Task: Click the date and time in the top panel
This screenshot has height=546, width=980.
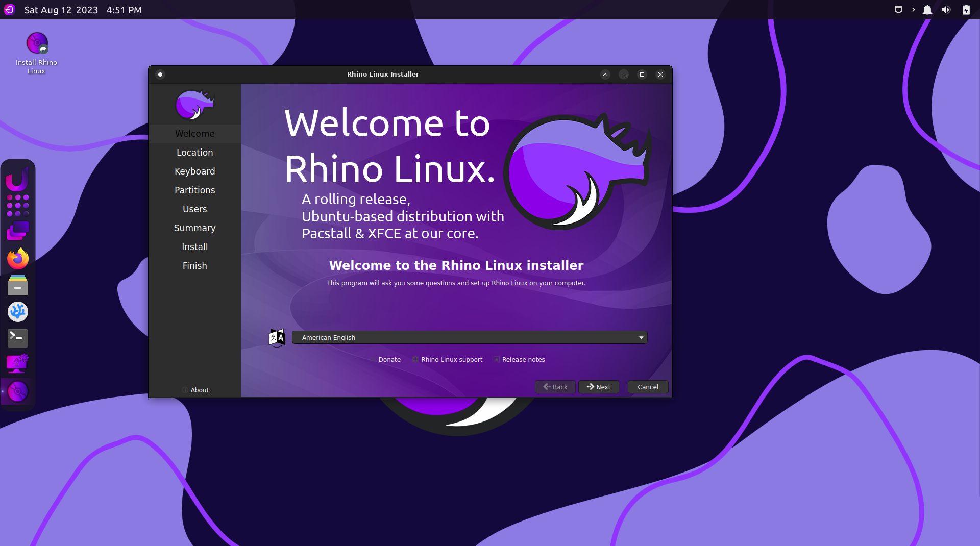Action: click(x=83, y=10)
